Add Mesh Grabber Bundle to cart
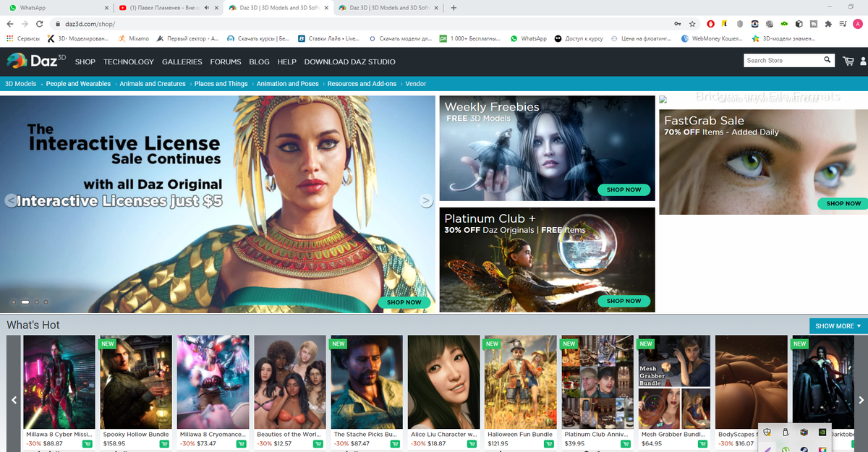868x452 pixels. tap(702, 443)
